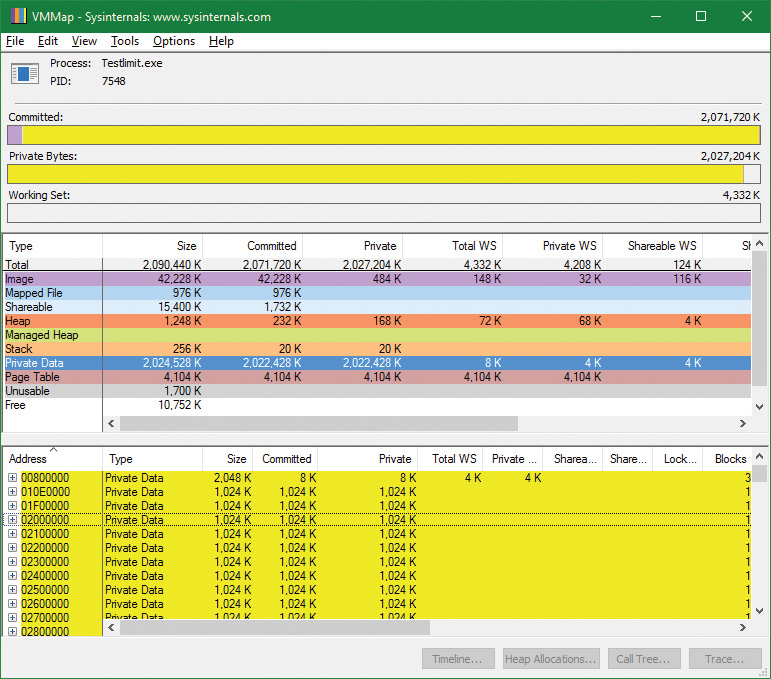Viewport: 771px width, 679px height.
Task: Open the Tools menu
Action: tap(125, 41)
